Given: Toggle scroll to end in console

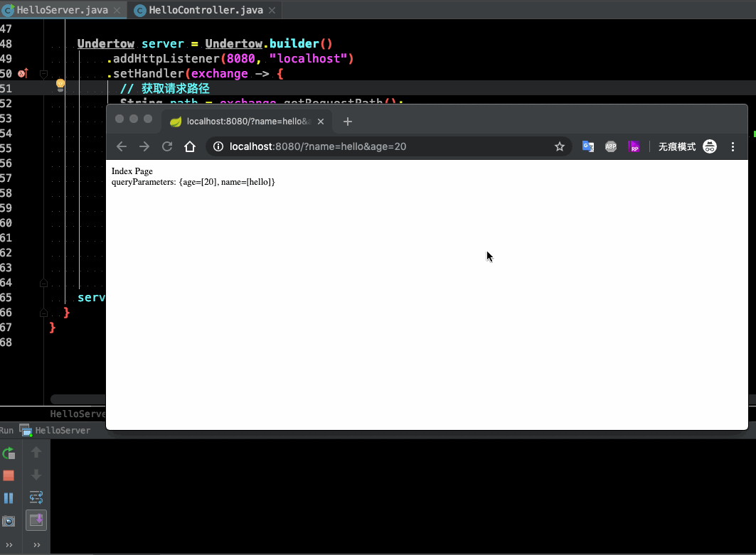Looking at the screenshot, I should click(x=36, y=520).
